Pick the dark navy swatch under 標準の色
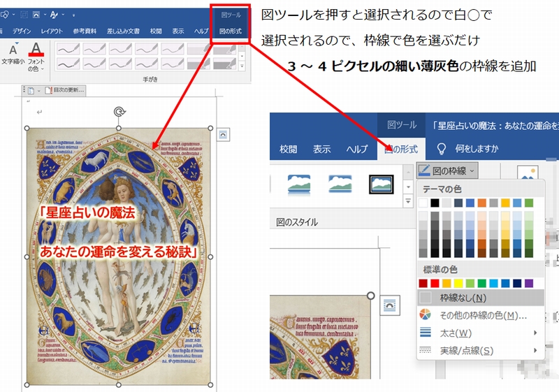The image size is (559, 392). [x=517, y=283]
